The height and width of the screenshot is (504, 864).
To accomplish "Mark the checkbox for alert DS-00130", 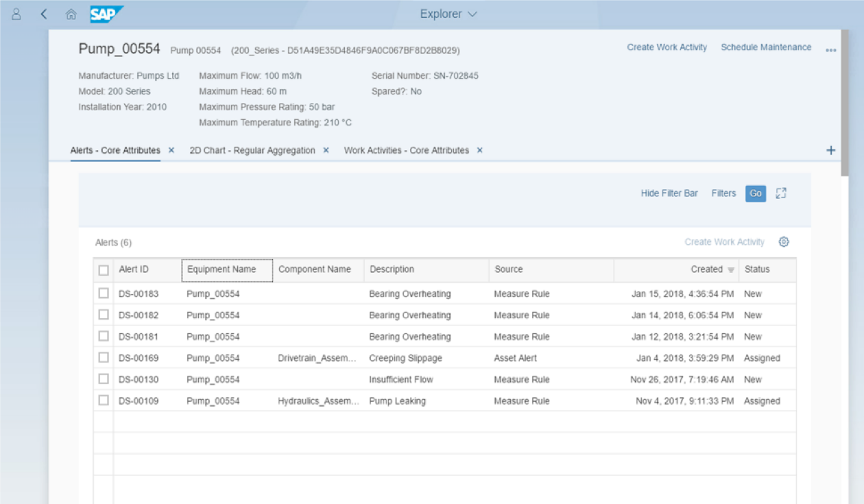I will (x=104, y=379).
